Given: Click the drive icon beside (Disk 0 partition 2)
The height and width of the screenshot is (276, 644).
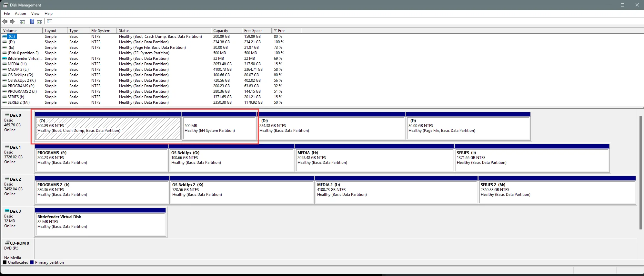Looking at the screenshot, I should click(x=5, y=53).
